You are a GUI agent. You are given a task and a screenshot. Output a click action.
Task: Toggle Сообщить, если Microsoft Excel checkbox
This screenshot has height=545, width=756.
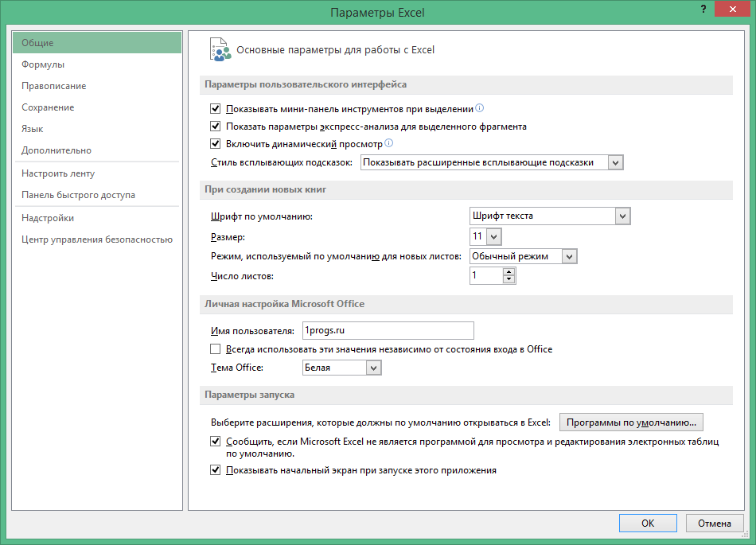tap(215, 442)
